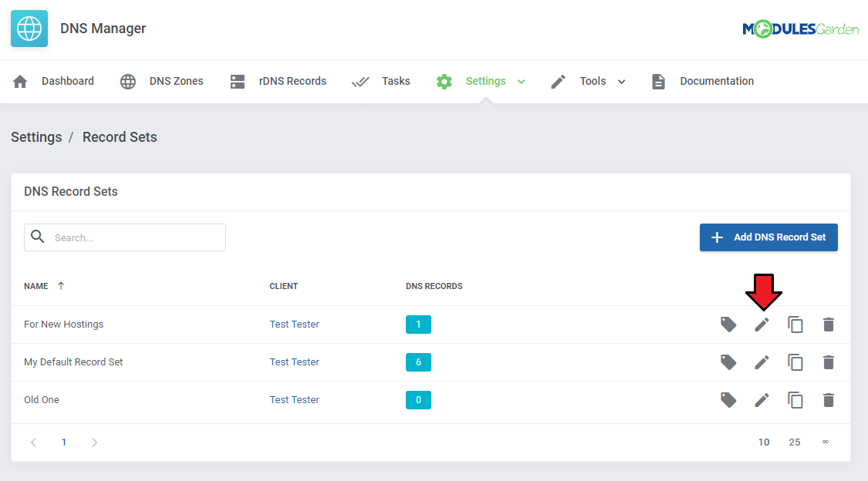The width and height of the screenshot is (868, 481).
Task: Toggle the Name column sort arrow
Action: click(x=61, y=286)
